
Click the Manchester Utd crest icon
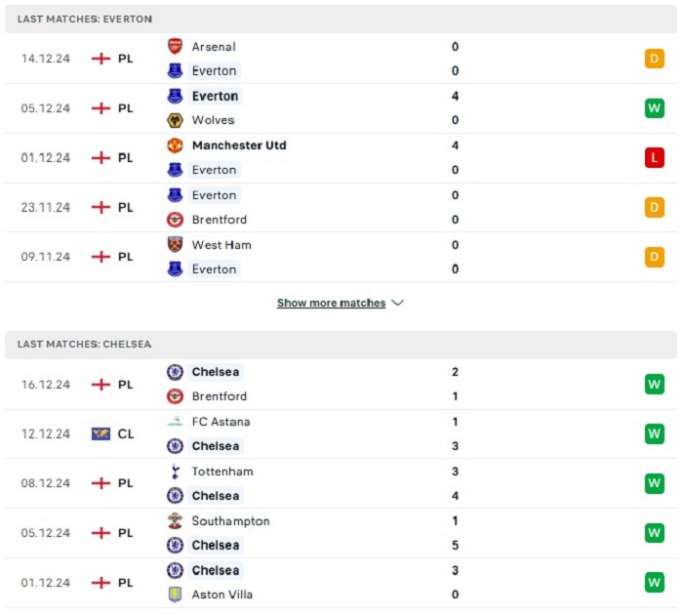pyautogui.click(x=175, y=145)
